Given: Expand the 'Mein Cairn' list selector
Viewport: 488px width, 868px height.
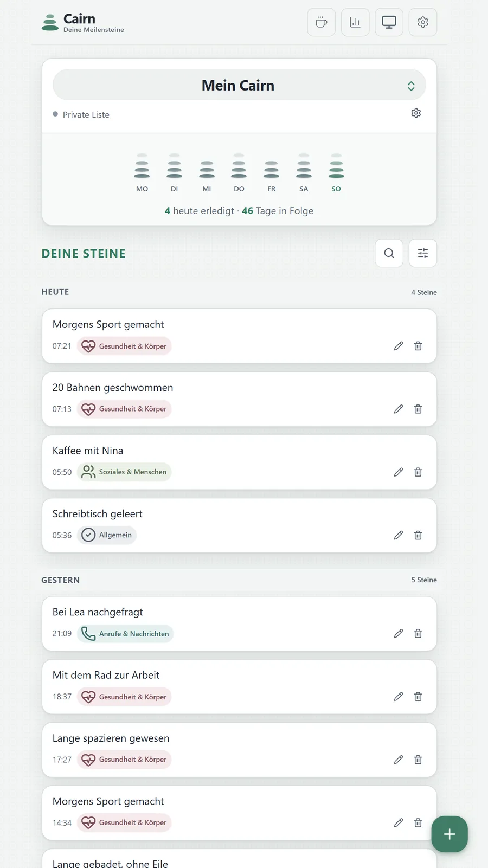Looking at the screenshot, I should pyautogui.click(x=239, y=85).
